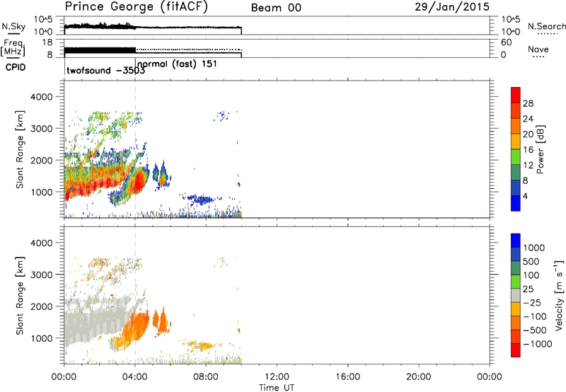Image resolution: width=566 pixels, height=392 pixels.
Task: Click the 'Slant Range [km]' label on power panel
Action: pos(20,149)
